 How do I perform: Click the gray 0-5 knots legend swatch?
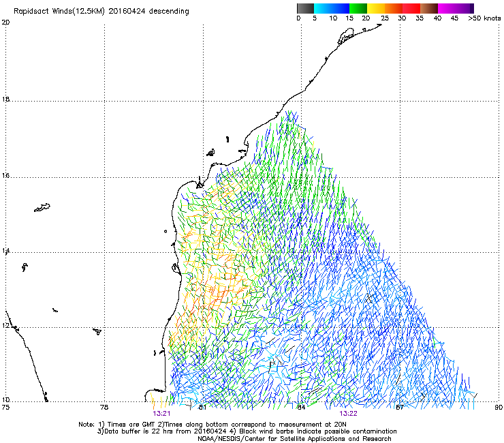305,8
